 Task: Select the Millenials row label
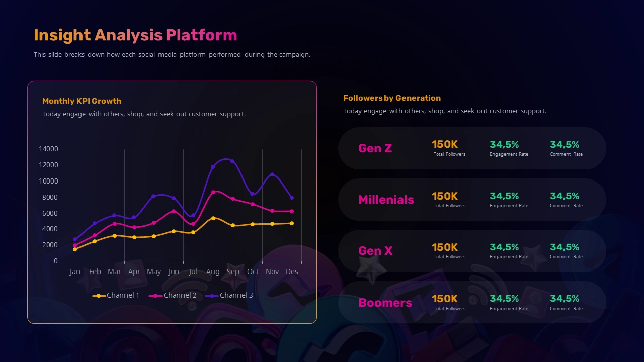point(386,200)
